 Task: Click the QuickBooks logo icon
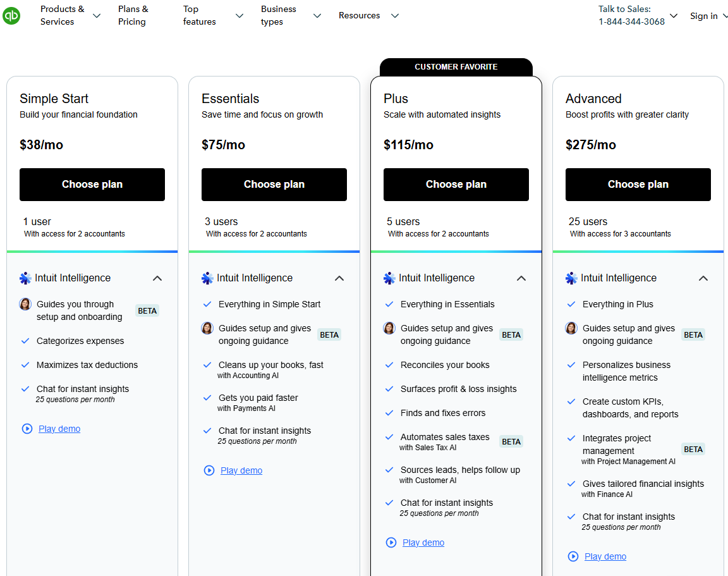pos(11,16)
